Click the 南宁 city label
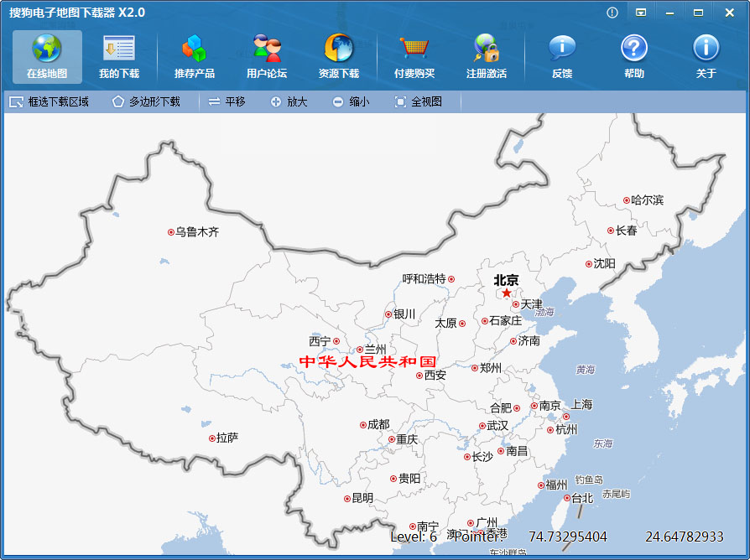The height and width of the screenshot is (560, 750). pyautogui.click(x=428, y=526)
